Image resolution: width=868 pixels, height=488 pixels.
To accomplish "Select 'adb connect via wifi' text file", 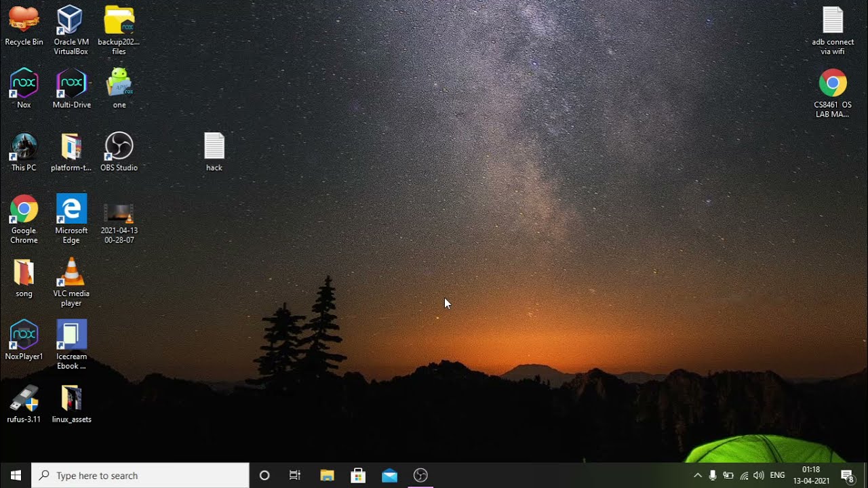I will [833, 30].
